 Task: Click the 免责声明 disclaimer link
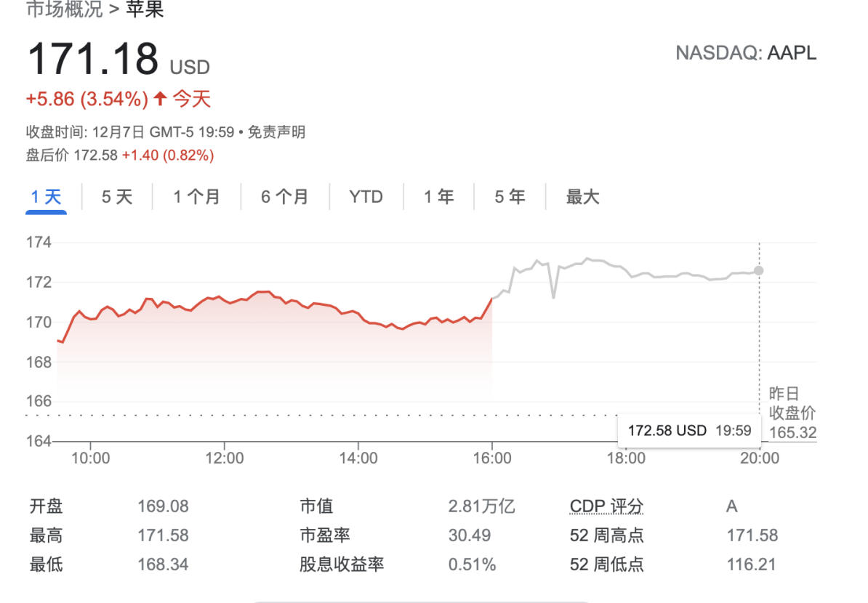[276, 132]
